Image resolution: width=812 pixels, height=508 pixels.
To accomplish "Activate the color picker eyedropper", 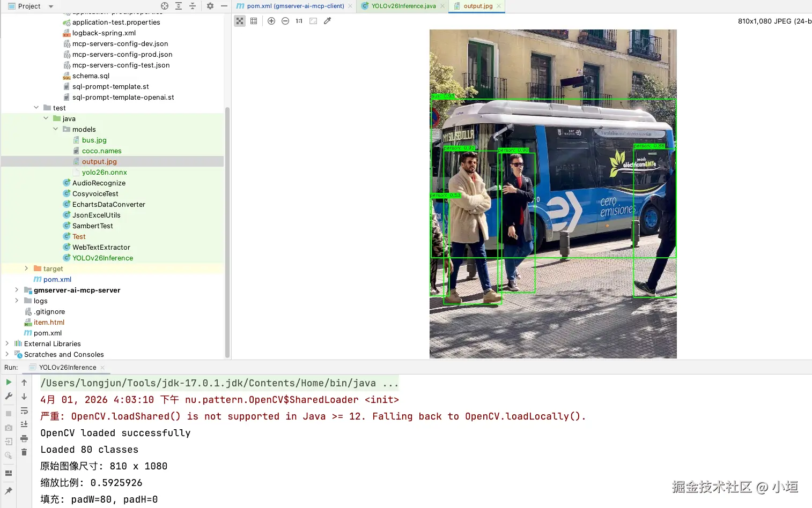I will click(x=327, y=21).
